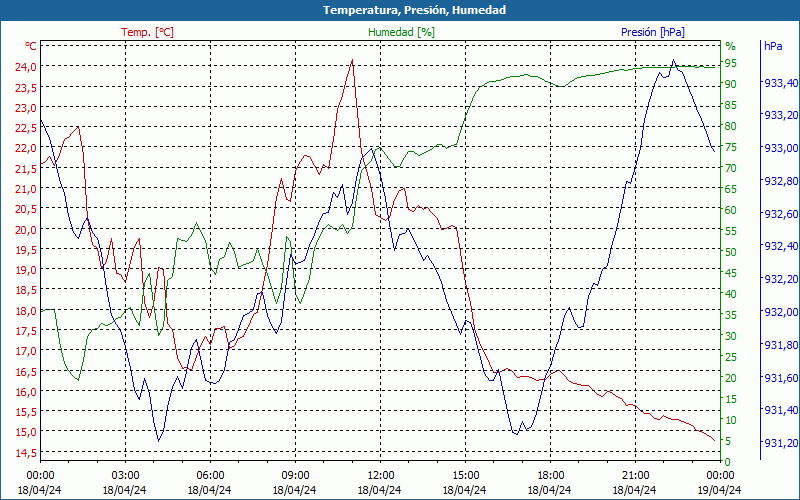Click the 23,5 temperature axis value
800x500 pixels.
pyautogui.click(x=24, y=87)
